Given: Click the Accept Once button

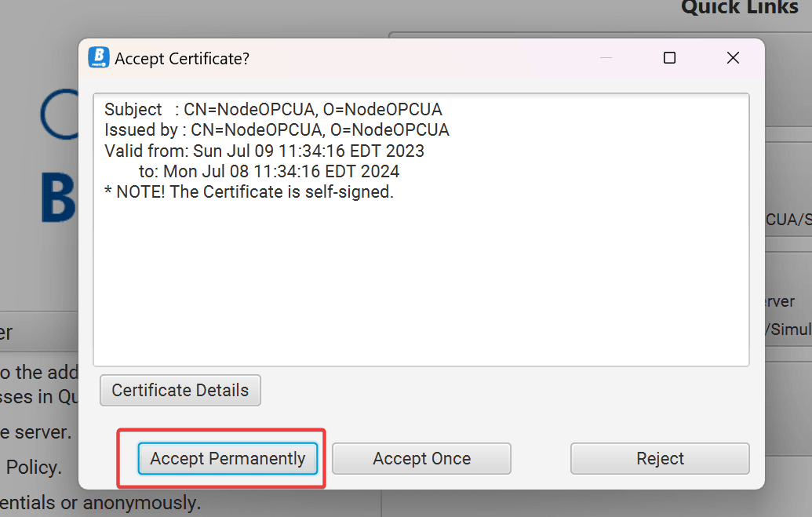Looking at the screenshot, I should click(x=421, y=458).
